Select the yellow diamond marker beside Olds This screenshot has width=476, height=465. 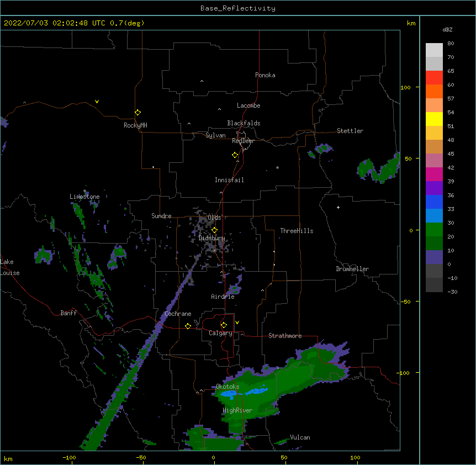click(x=214, y=230)
